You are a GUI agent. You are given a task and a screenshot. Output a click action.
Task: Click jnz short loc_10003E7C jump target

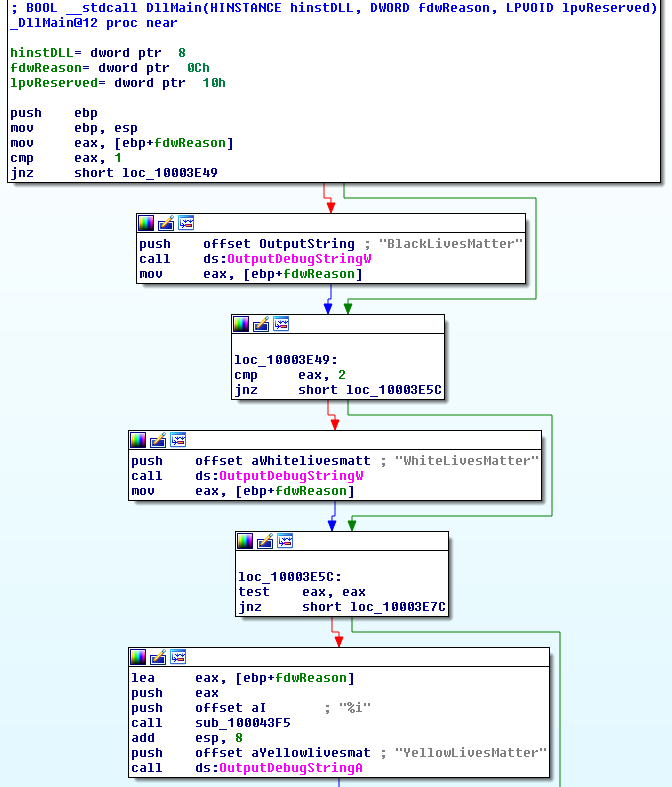click(398, 607)
